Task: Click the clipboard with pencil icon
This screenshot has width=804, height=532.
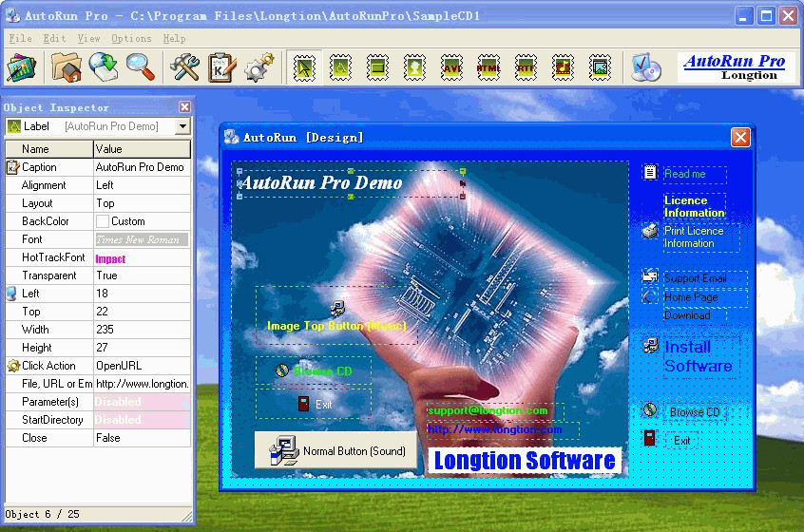Action: 222,67
